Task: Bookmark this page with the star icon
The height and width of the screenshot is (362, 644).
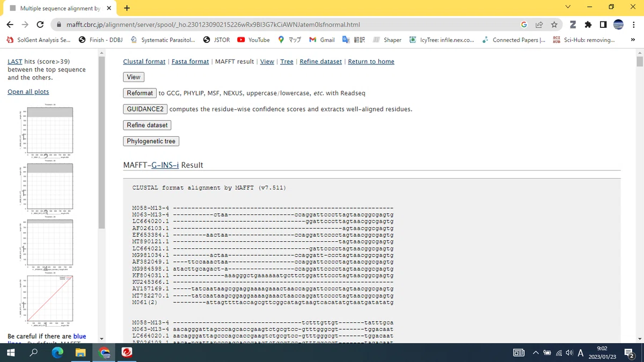Action: point(554,25)
